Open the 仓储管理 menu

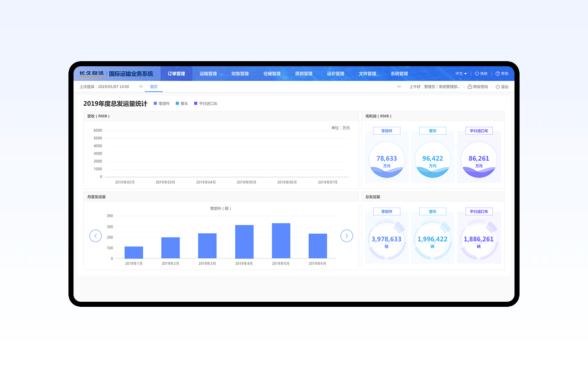pyautogui.click(x=272, y=74)
